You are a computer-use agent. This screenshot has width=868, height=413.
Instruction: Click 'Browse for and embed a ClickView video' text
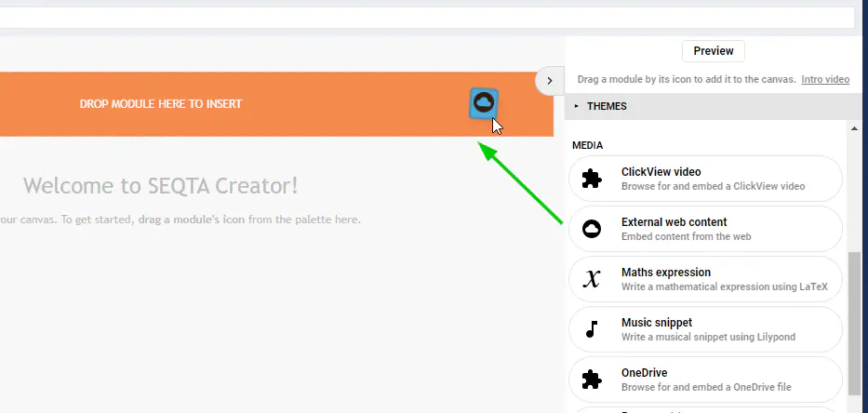click(x=713, y=187)
